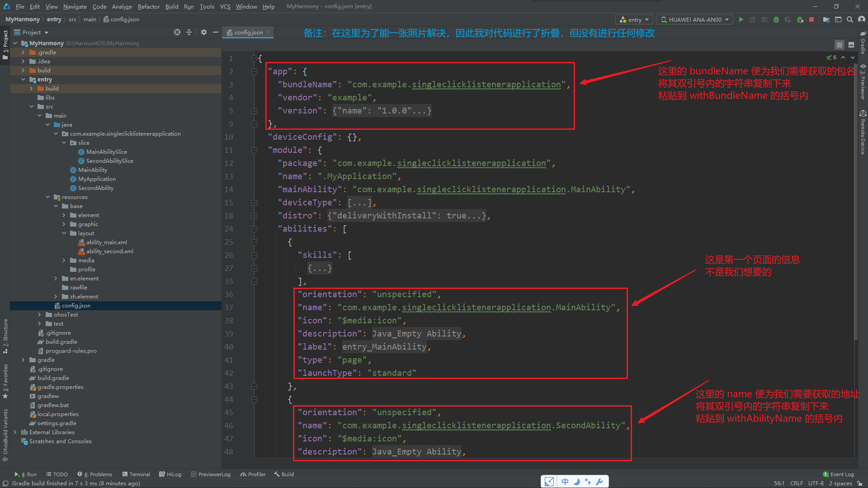Image resolution: width=868 pixels, height=488 pixels.
Task: Expand the ohosTest folder
Action: coord(39,315)
